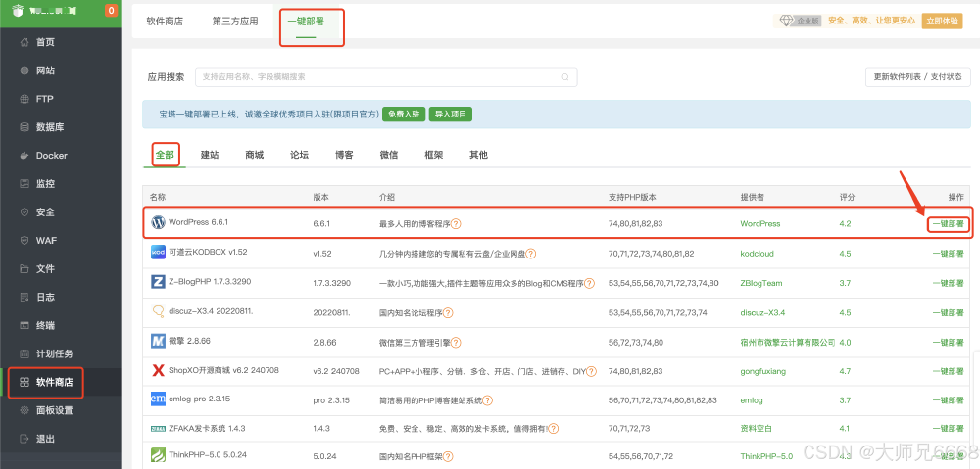Click 一键部署 for discuz-X3.4
The height and width of the screenshot is (469, 980).
(x=948, y=313)
